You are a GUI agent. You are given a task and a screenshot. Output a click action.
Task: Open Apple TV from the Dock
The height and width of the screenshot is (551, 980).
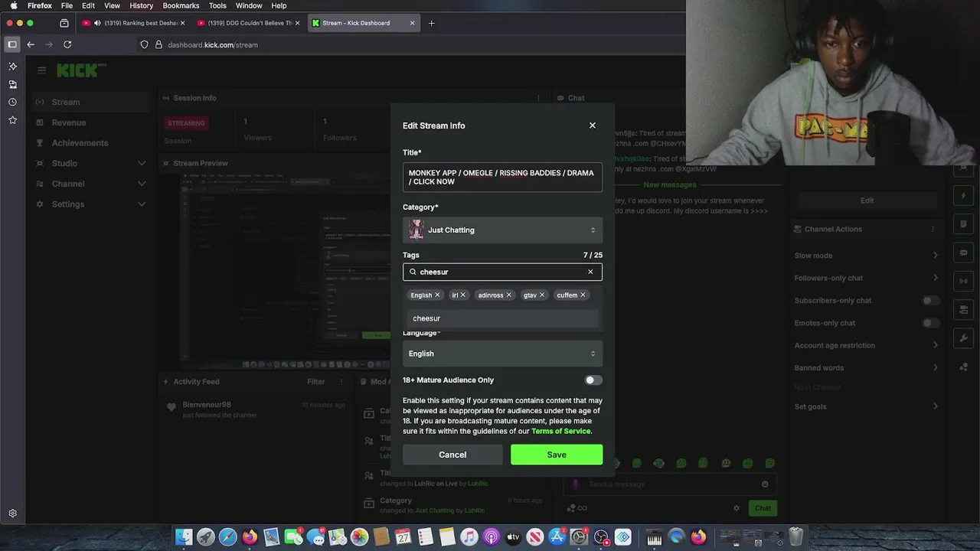pyautogui.click(x=513, y=537)
